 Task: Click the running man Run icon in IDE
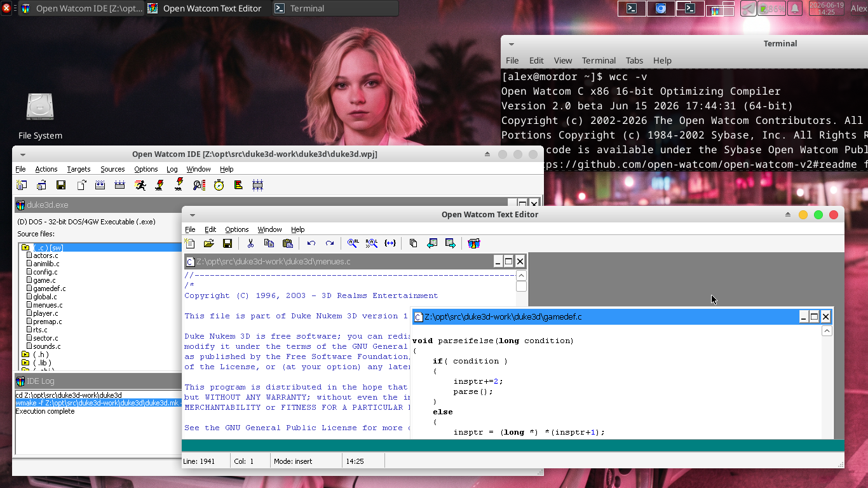140,185
